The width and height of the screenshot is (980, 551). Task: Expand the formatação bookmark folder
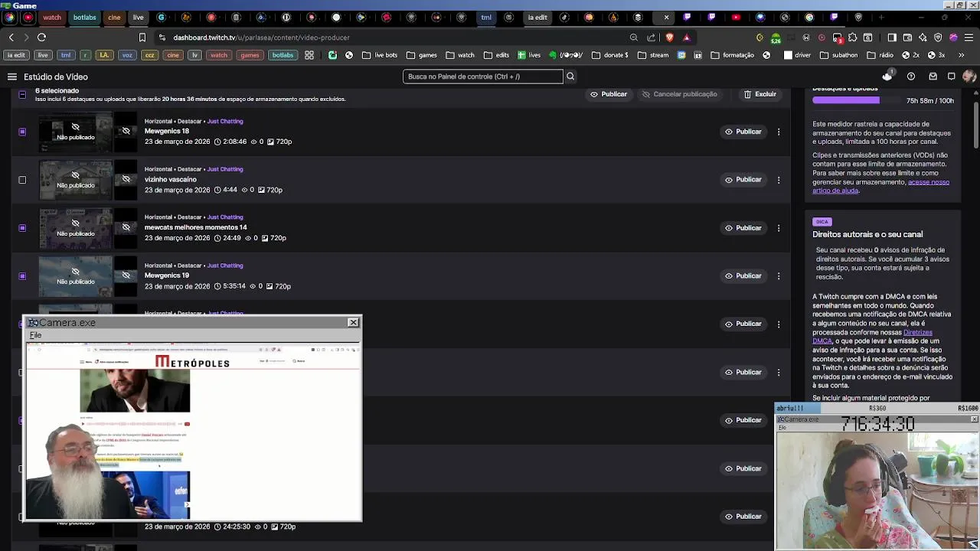tap(733, 55)
